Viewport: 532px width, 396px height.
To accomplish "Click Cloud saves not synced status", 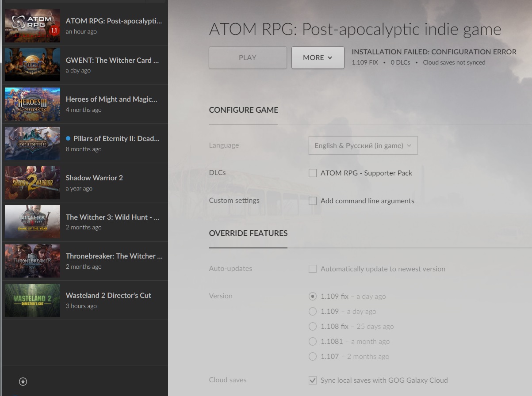I will (454, 62).
